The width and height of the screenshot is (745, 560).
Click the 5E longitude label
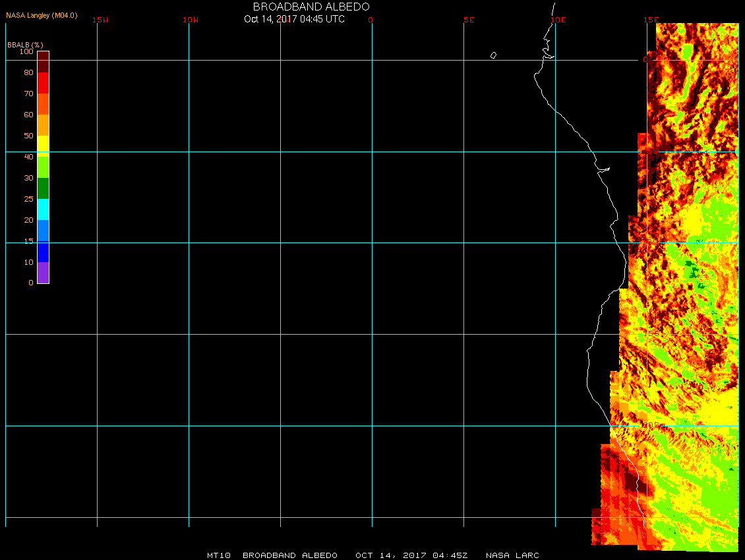tap(469, 20)
